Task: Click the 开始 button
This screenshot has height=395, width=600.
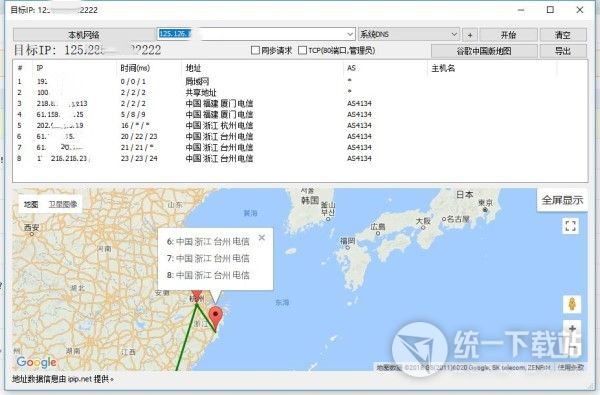Action: 508,35
